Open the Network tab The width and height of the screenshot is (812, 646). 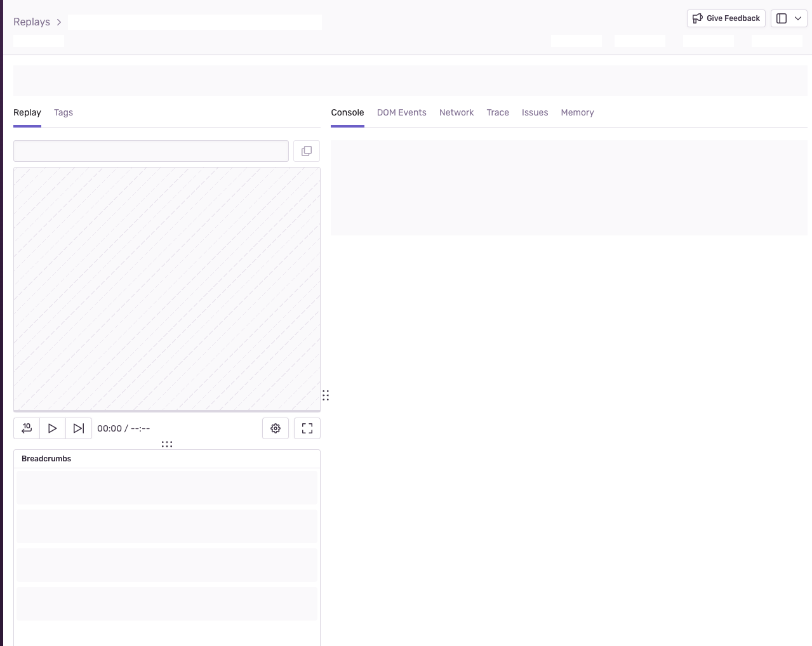tap(456, 112)
